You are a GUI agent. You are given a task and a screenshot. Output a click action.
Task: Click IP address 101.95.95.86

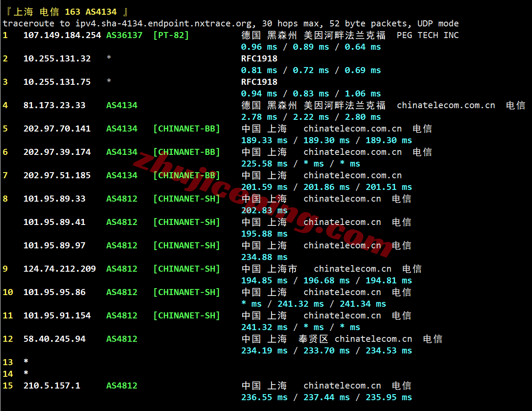tap(54, 292)
